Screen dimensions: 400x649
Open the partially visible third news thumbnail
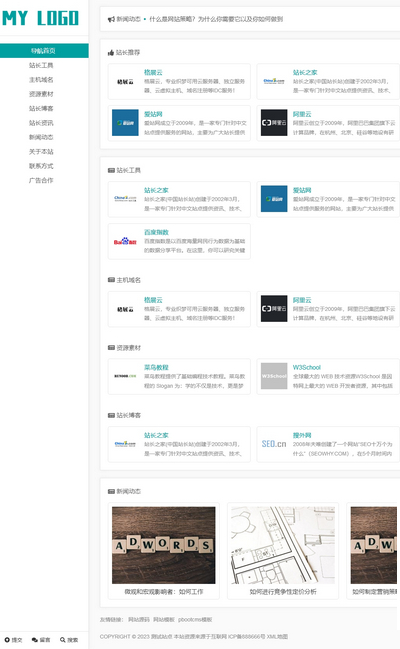point(374,545)
